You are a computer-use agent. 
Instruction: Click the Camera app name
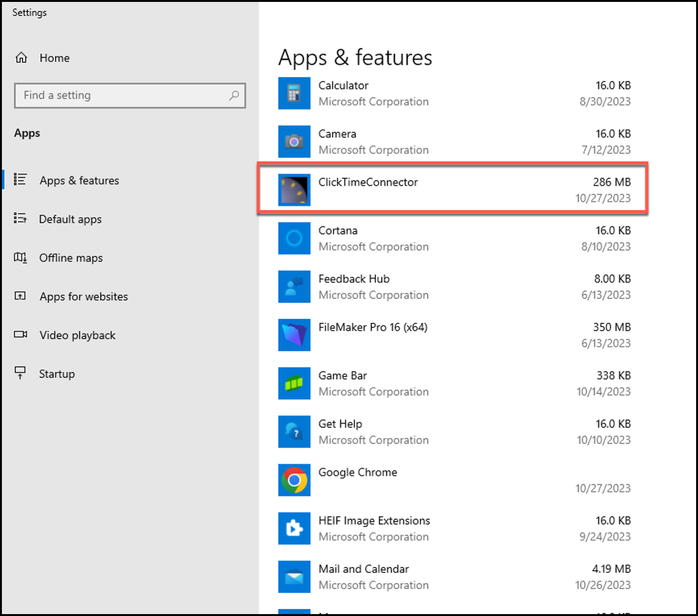[338, 134]
